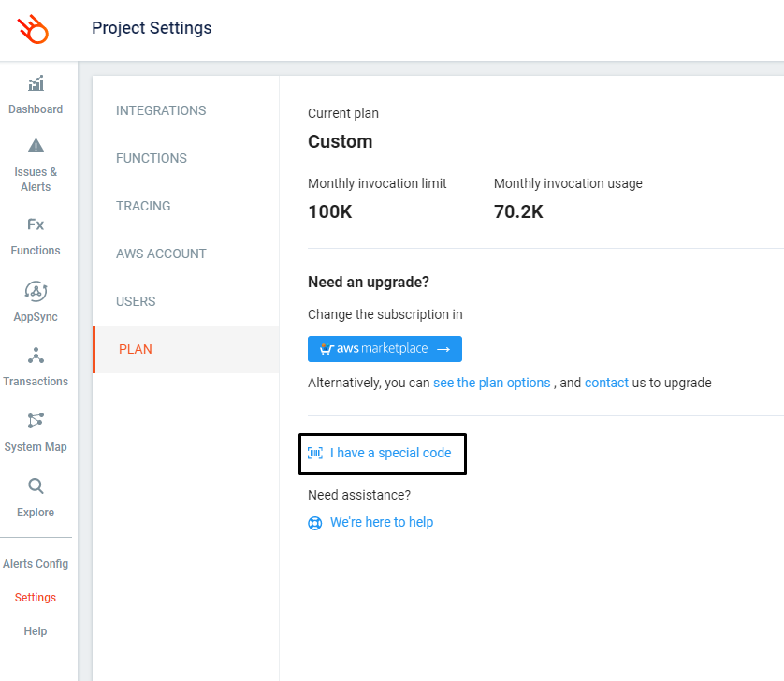Switch to the FUNCTIONS settings tab

pos(152,158)
